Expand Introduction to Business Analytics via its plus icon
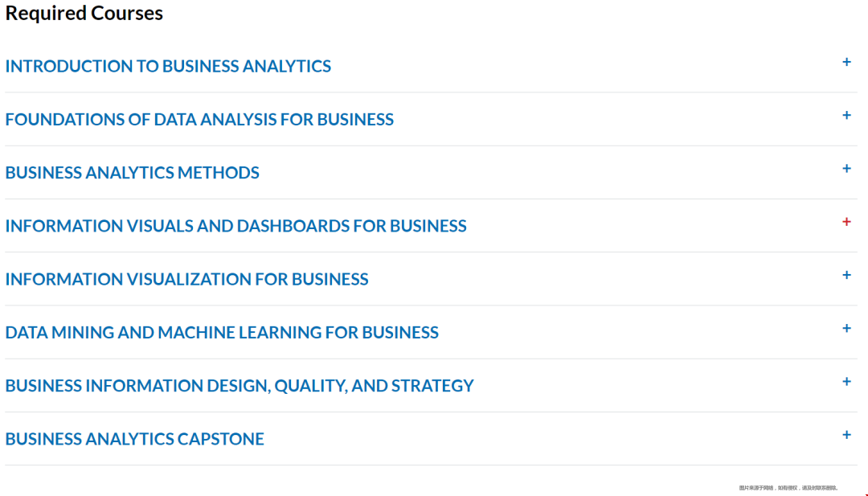Viewport: 868px width, 496px height. click(846, 62)
